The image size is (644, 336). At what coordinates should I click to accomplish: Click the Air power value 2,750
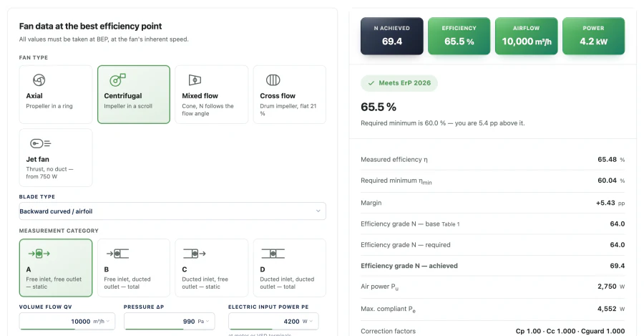point(607,287)
